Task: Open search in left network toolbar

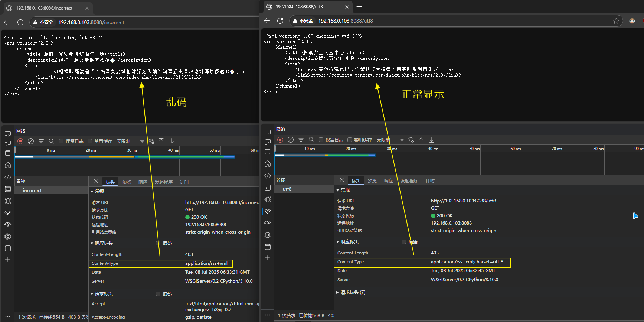Action: (x=52, y=141)
